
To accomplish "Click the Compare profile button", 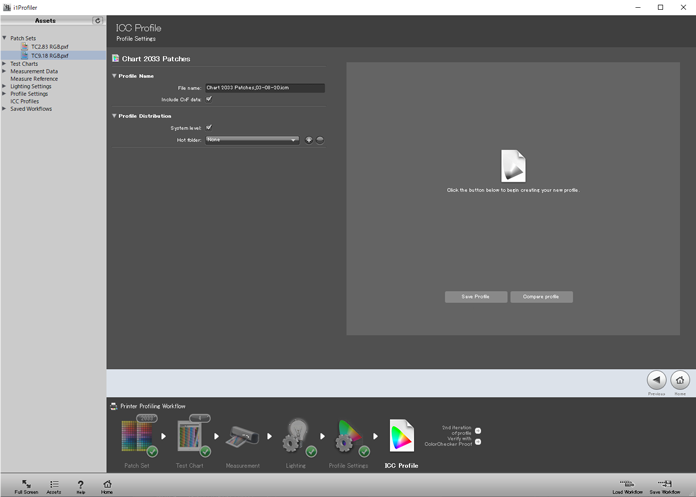I will tap(541, 297).
